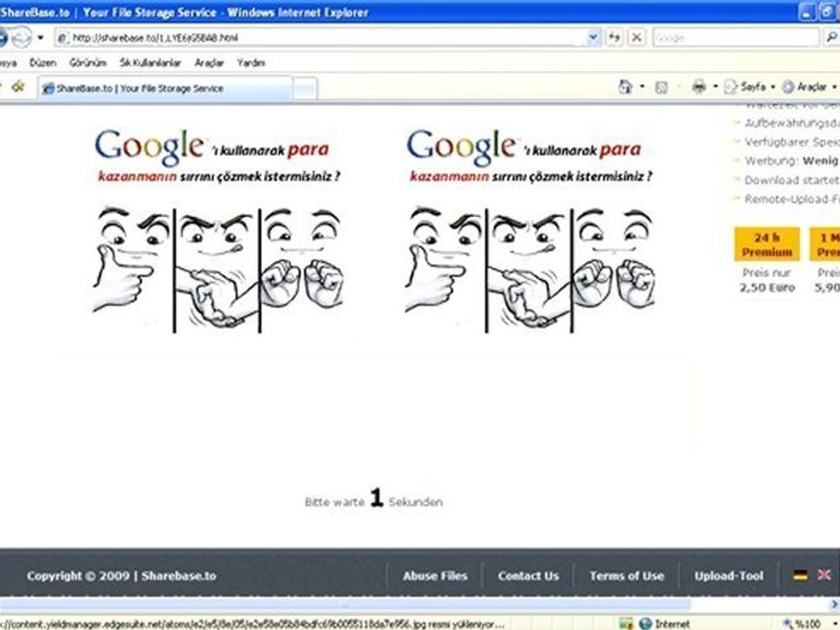Image resolution: width=840 pixels, height=630 pixels.
Task: Open the Terms of Use footer link
Action: (626, 576)
